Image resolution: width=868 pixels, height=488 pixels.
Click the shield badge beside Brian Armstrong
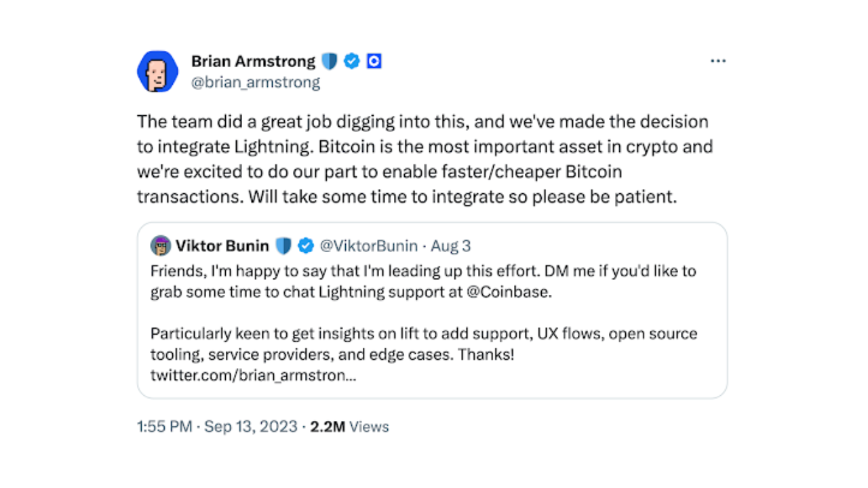(x=330, y=62)
